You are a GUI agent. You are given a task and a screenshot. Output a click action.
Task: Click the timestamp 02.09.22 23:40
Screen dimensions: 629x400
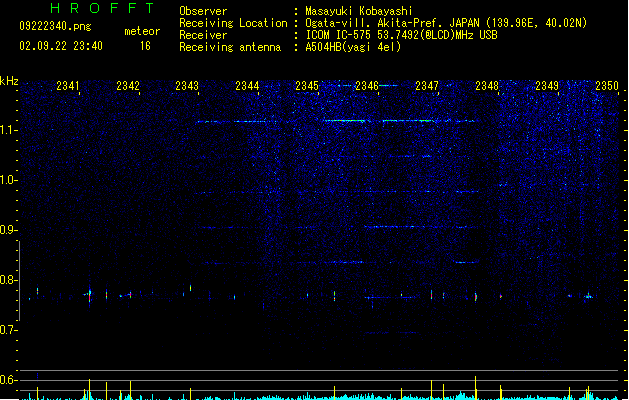[x=61, y=46]
